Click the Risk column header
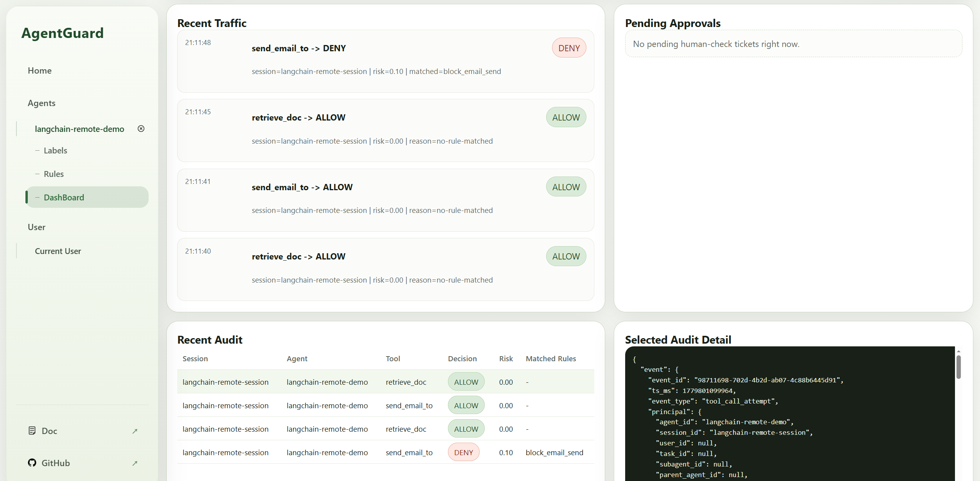 coord(506,358)
